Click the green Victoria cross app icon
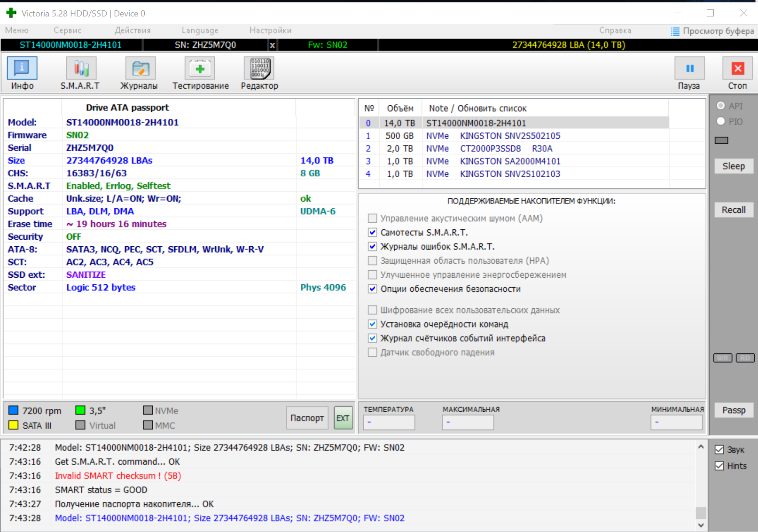The image size is (758, 532). click(11, 13)
